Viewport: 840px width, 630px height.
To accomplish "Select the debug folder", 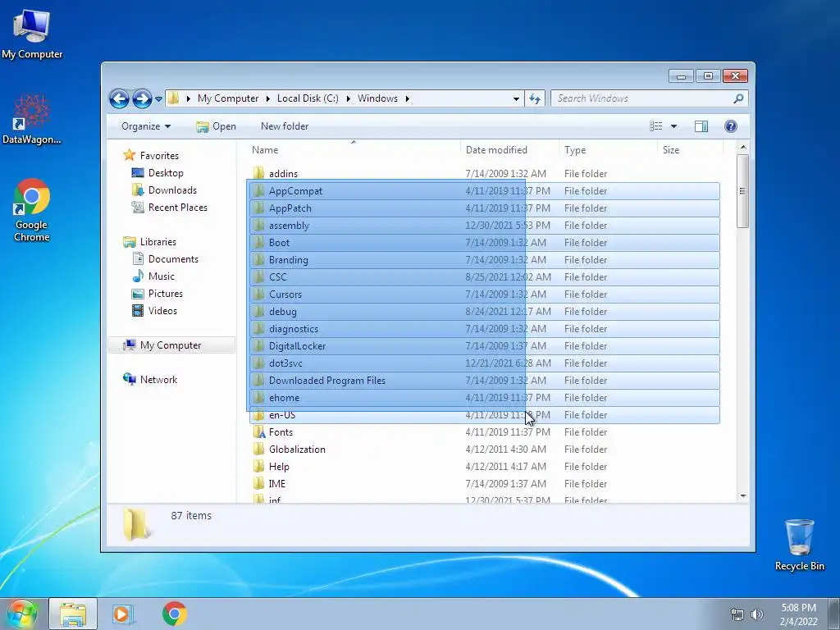I will (x=484, y=311).
